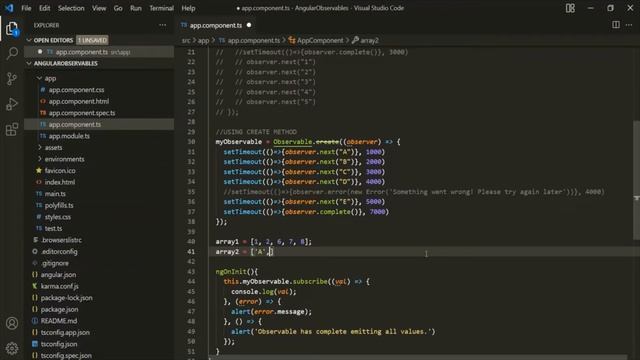This screenshot has height=360, width=640.
Task: Open the View menu
Action: 99,8
